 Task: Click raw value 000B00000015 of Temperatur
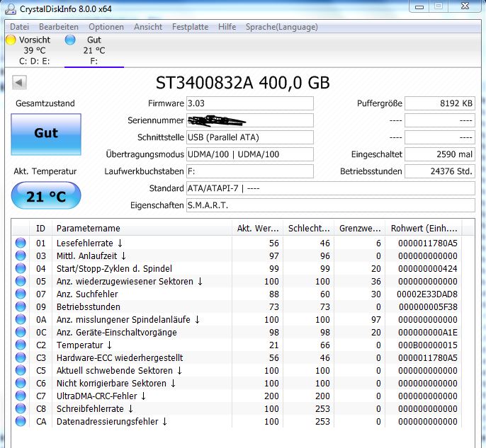[428, 345]
